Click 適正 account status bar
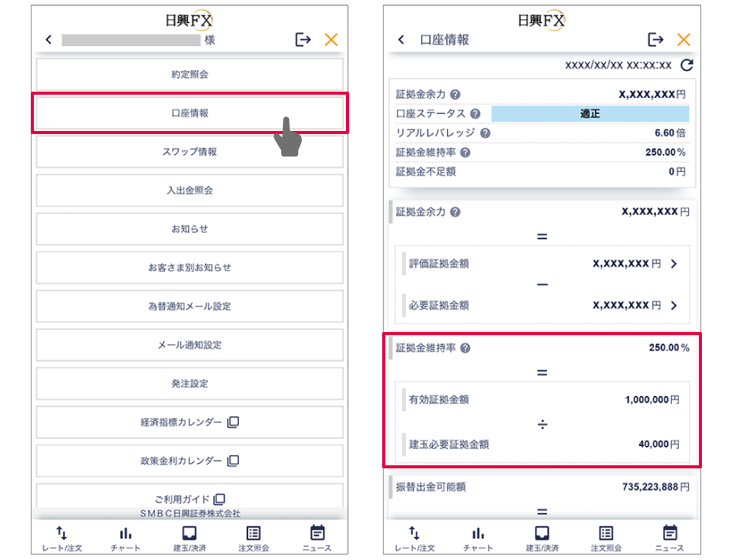Image resolution: width=732 pixels, height=560 pixels. pyautogui.click(x=589, y=114)
